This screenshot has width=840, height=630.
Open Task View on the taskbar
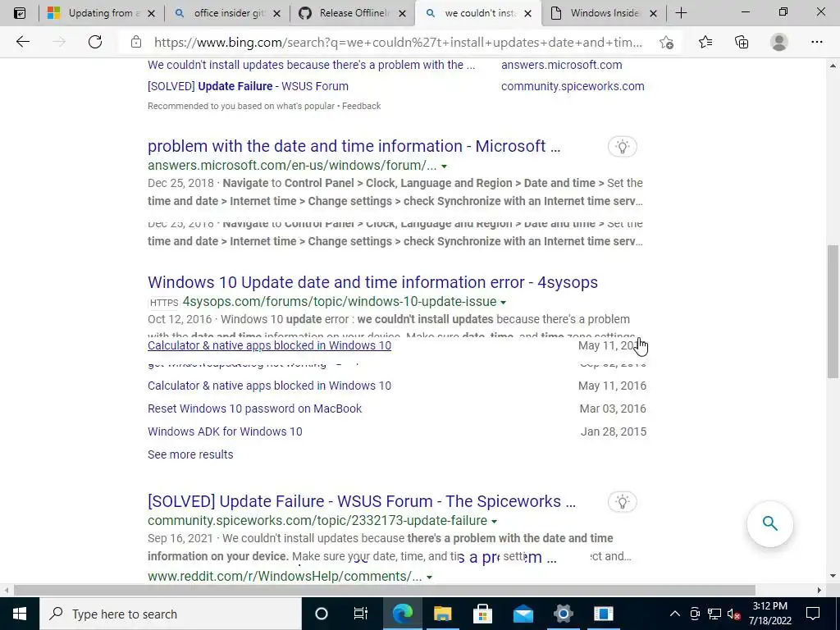(361, 614)
